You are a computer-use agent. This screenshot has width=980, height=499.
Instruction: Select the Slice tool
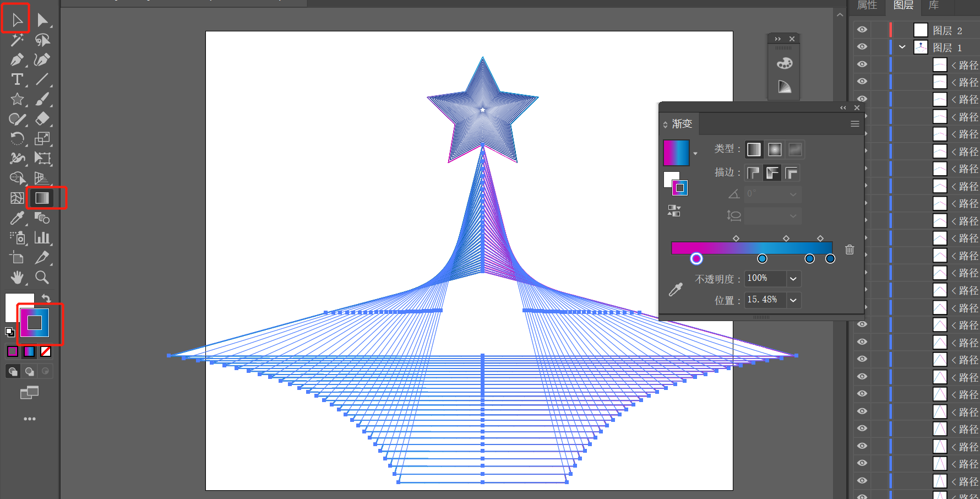(42, 258)
